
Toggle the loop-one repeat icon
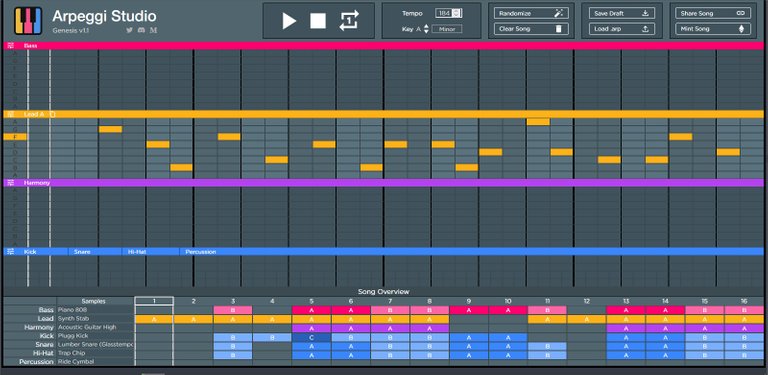coord(349,21)
